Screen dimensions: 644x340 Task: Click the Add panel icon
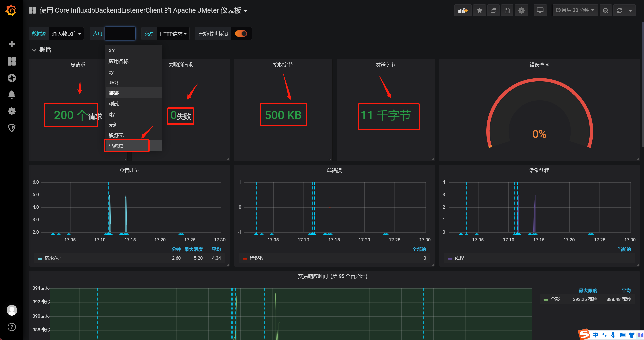coord(463,10)
